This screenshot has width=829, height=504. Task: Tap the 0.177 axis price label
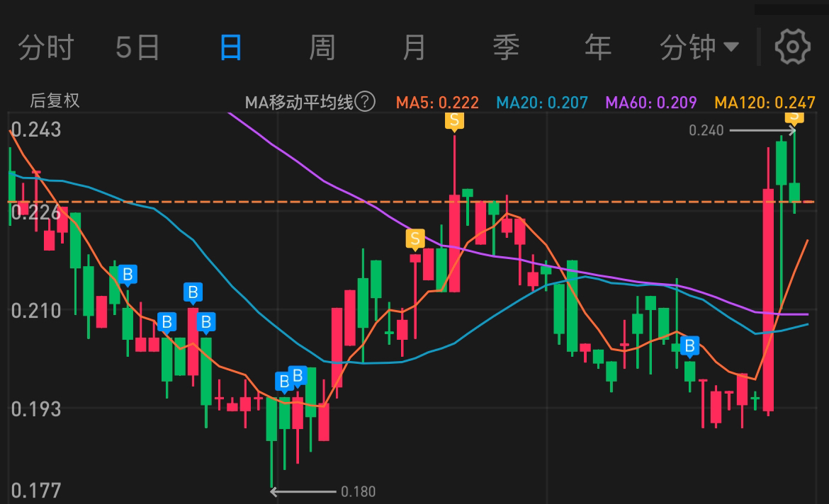coord(36,491)
